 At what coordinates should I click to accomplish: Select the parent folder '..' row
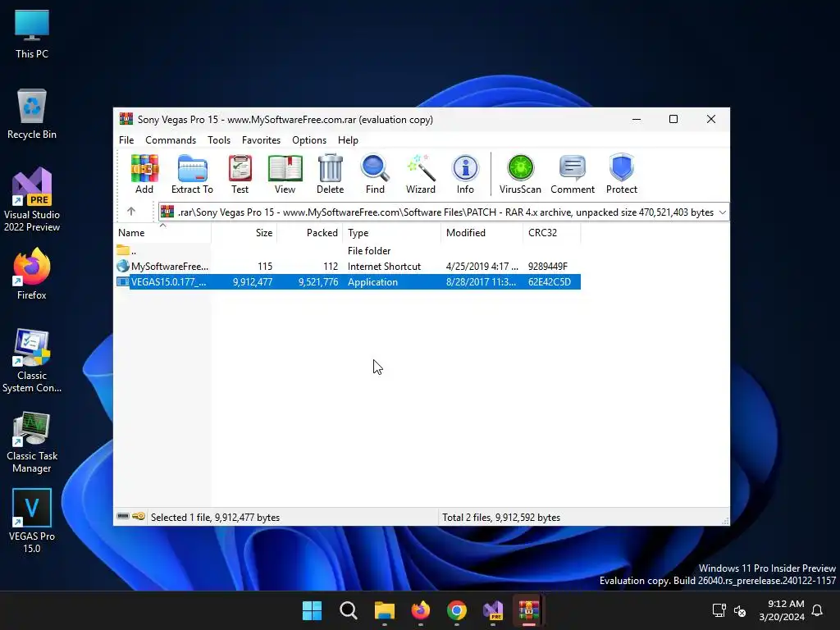click(x=348, y=250)
